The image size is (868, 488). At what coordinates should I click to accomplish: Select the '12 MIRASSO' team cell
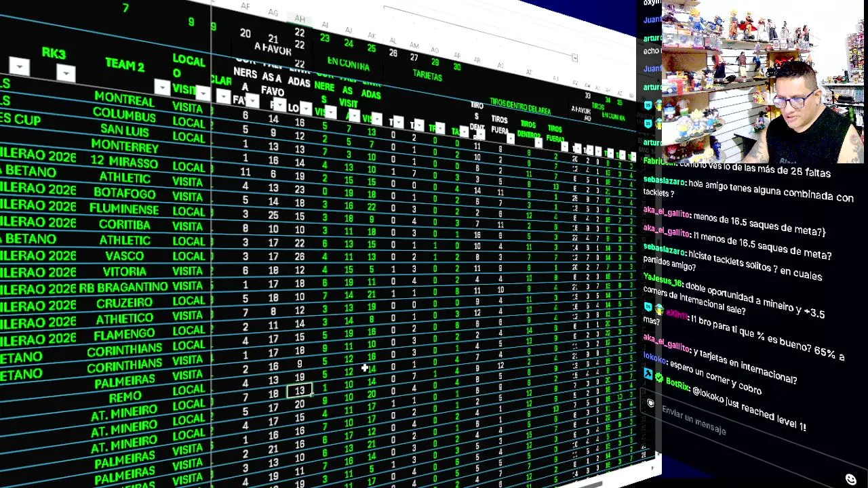pyautogui.click(x=124, y=161)
